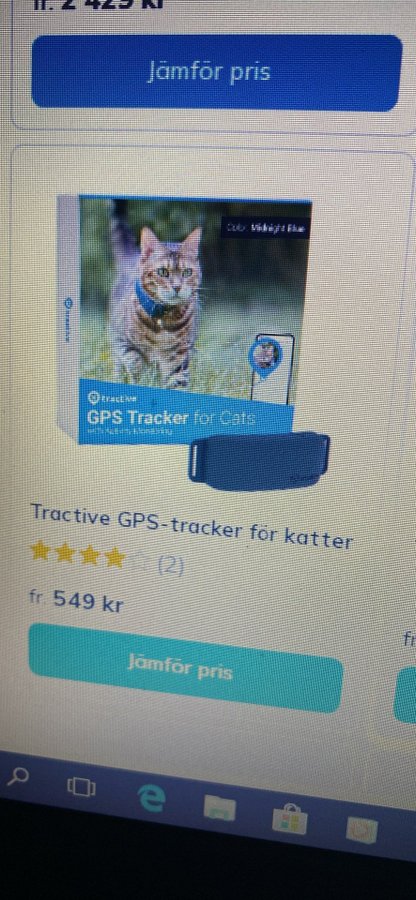The image size is (416, 900).
Task: Click the fr. 549 kr price
Action: point(76,601)
